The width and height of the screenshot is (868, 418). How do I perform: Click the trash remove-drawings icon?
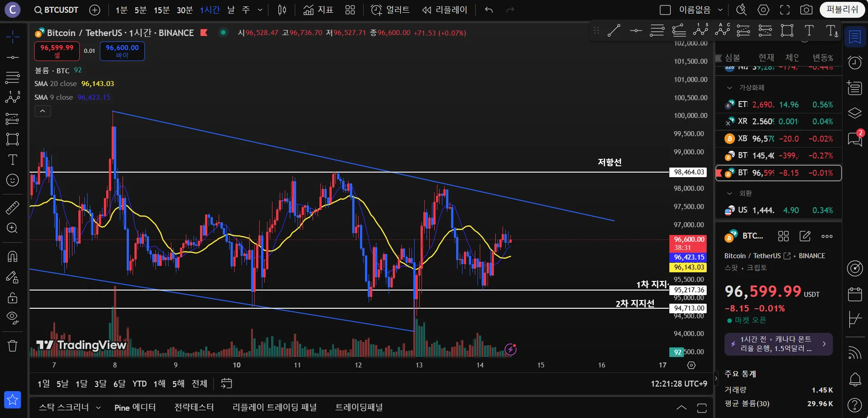pos(12,346)
